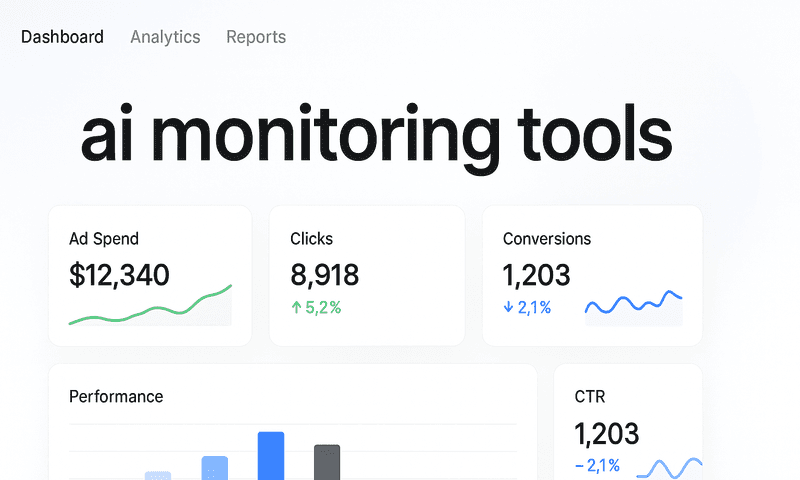Select the dark gray Performance bar
800x480 pixels.
tap(327, 462)
